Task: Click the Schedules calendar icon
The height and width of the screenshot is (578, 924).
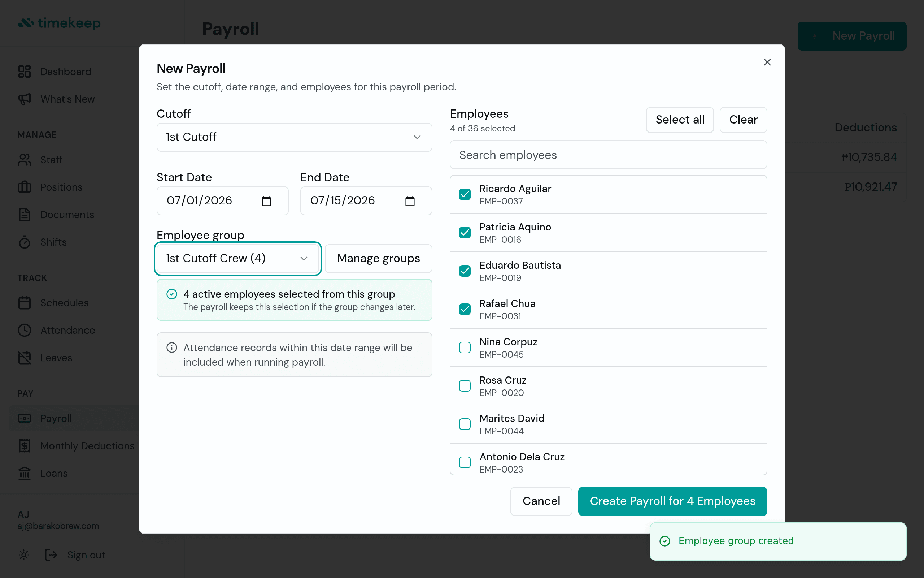Action: coord(25,303)
